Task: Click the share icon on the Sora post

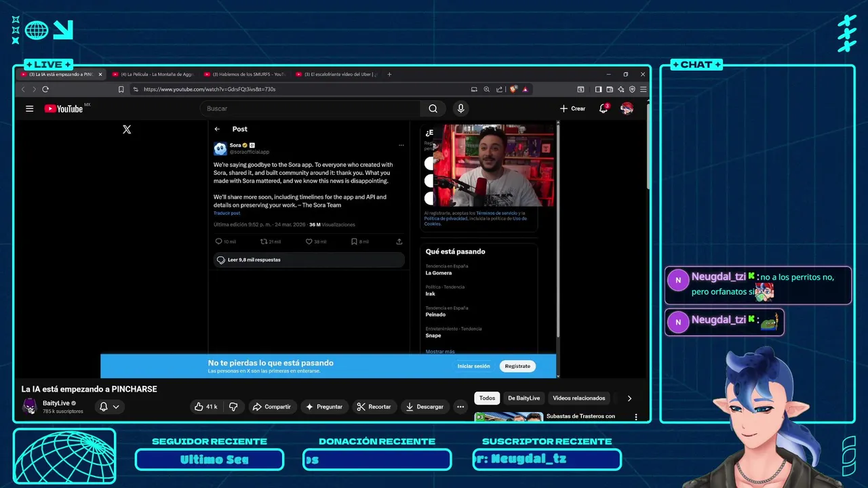Action: tap(399, 241)
